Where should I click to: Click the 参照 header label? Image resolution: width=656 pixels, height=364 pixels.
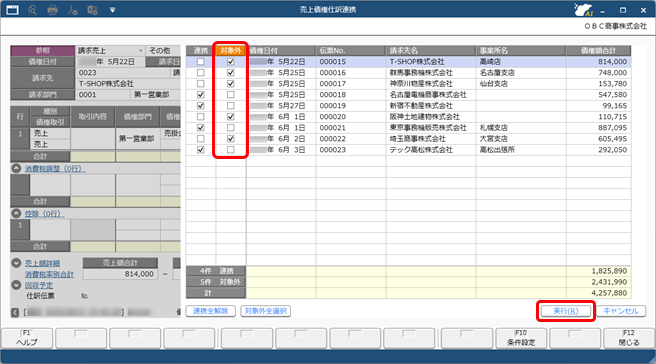43,51
